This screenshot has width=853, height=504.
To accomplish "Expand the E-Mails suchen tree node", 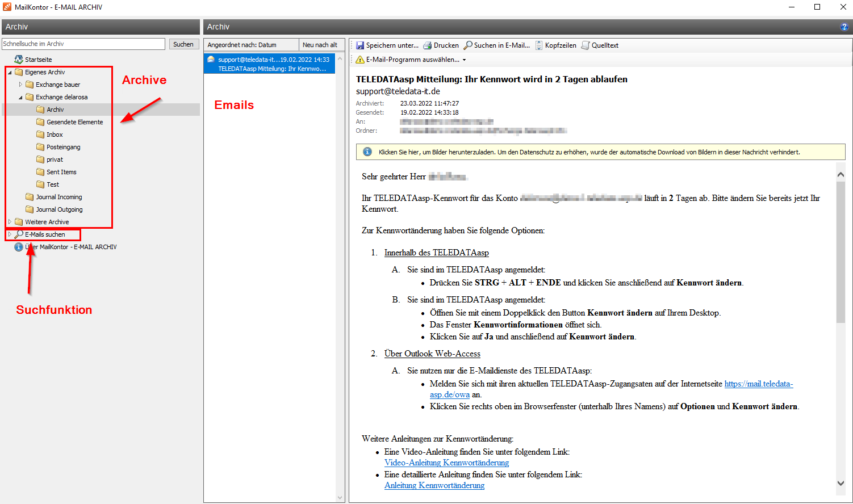I will [x=10, y=234].
